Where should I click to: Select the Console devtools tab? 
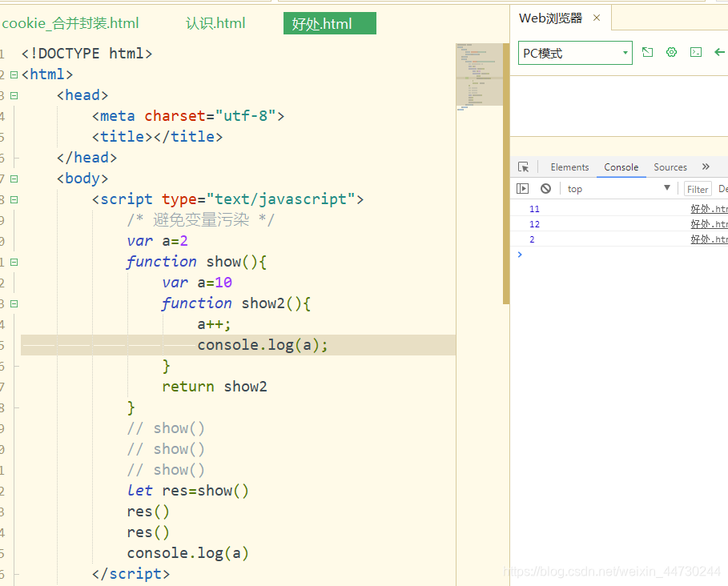point(621,167)
